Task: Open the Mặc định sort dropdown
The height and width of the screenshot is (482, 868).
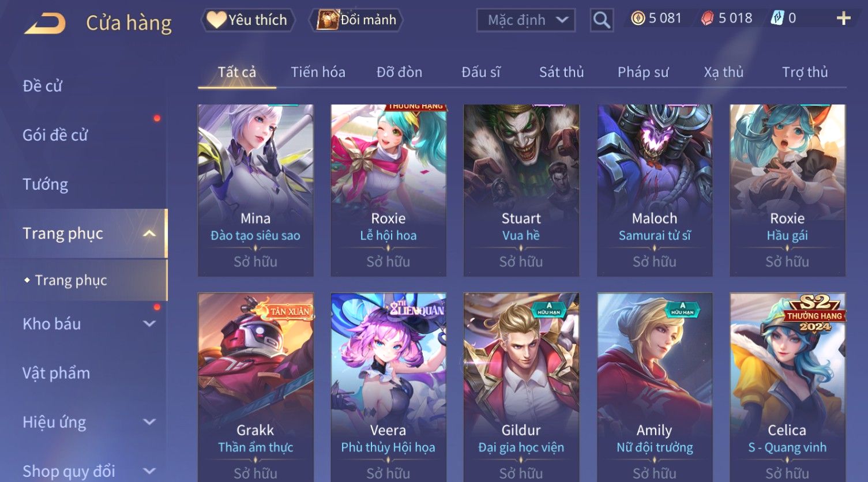Action: (x=525, y=20)
